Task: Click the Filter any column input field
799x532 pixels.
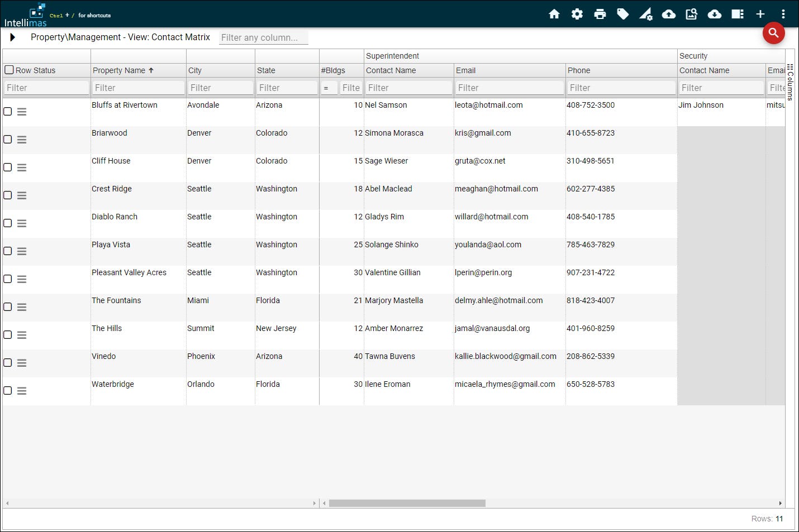Action: tap(263, 37)
